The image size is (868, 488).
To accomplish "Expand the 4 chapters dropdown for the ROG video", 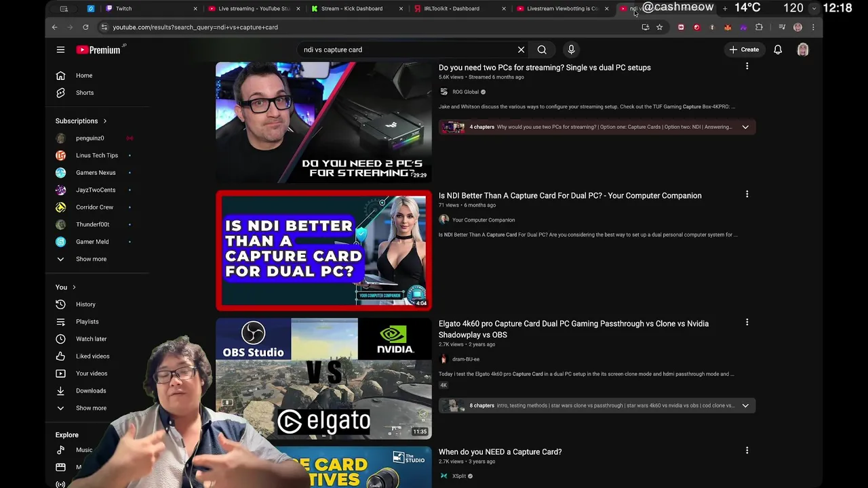I will (745, 127).
